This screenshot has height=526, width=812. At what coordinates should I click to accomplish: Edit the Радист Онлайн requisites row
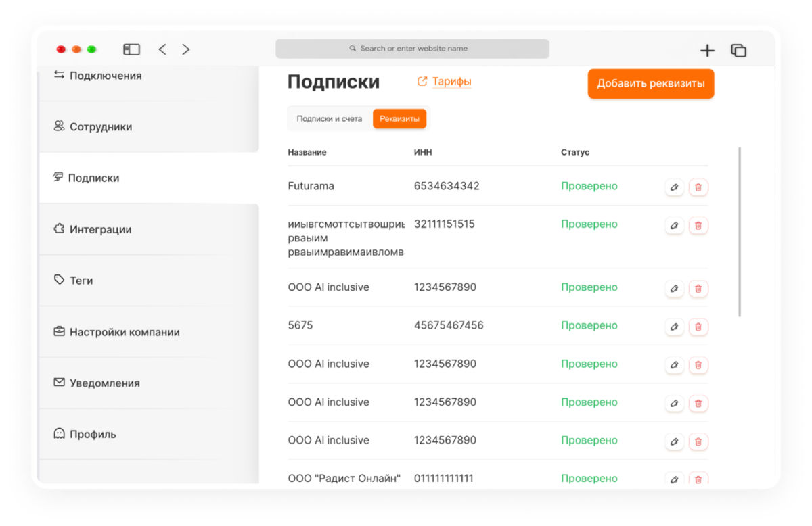(x=674, y=479)
